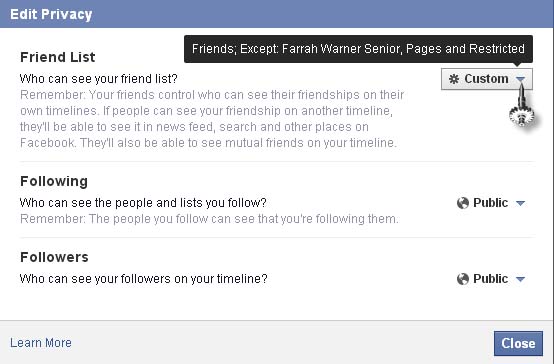The height and width of the screenshot is (364, 554).
Task: Click the globe icon in the Followers row
Action: pyautogui.click(x=462, y=279)
